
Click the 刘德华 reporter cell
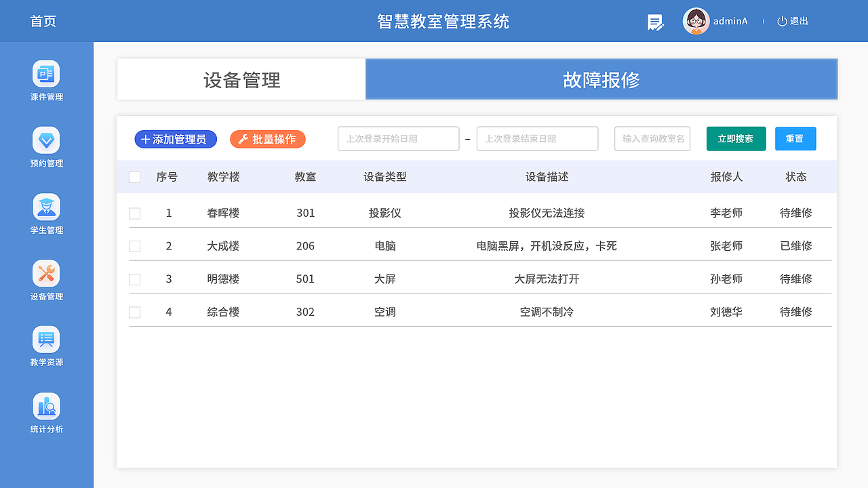coord(726,312)
